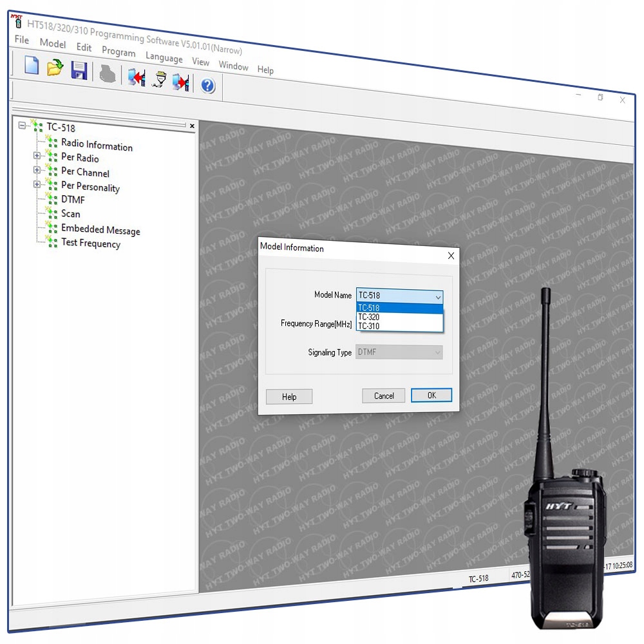Image resolution: width=644 pixels, height=644 pixels.
Task: Select the Test Frequency tree item
Action: (91, 243)
